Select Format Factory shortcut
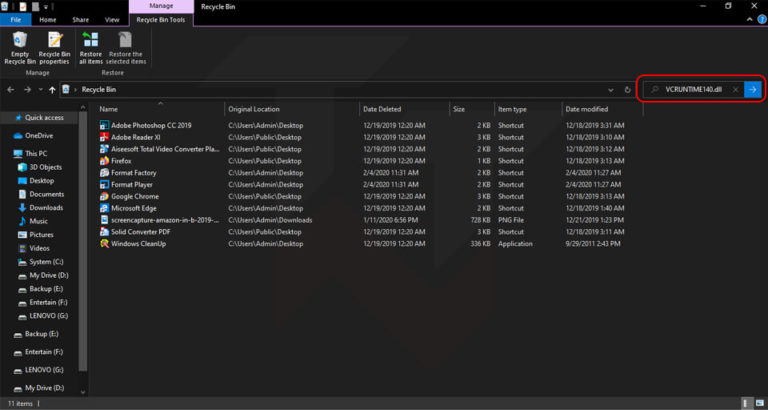Image resolution: width=768 pixels, height=410 pixels. pos(134,173)
